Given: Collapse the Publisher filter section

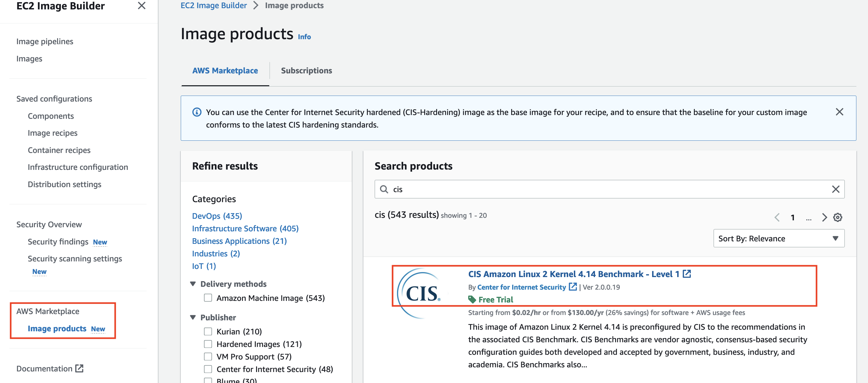Looking at the screenshot, I should pos(193,317).
